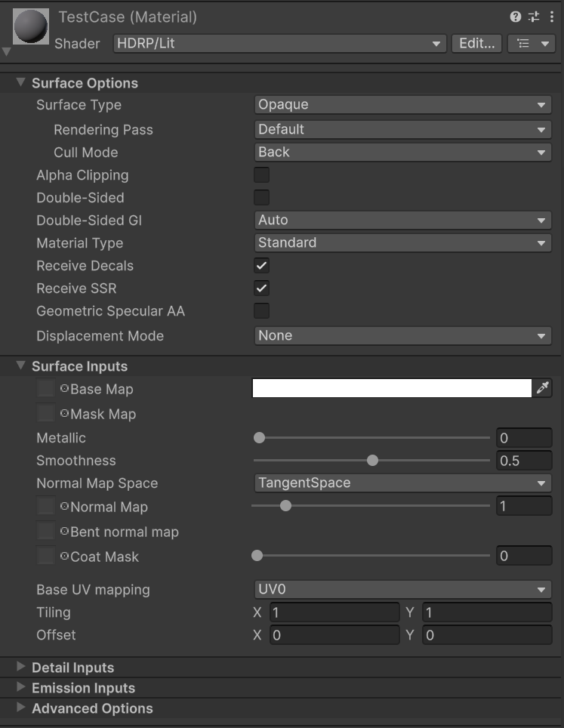The width and height of the screenshot is (564, 728).
Task: Select the Coat Mask texture slot
Action: pyautogui.click(x=46, y=557)
